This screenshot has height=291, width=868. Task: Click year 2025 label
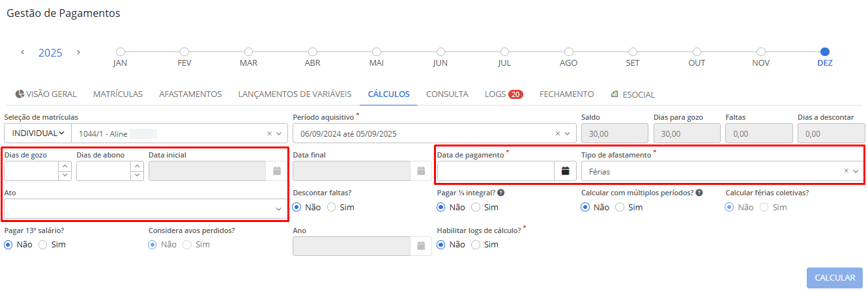pos(50,53)
